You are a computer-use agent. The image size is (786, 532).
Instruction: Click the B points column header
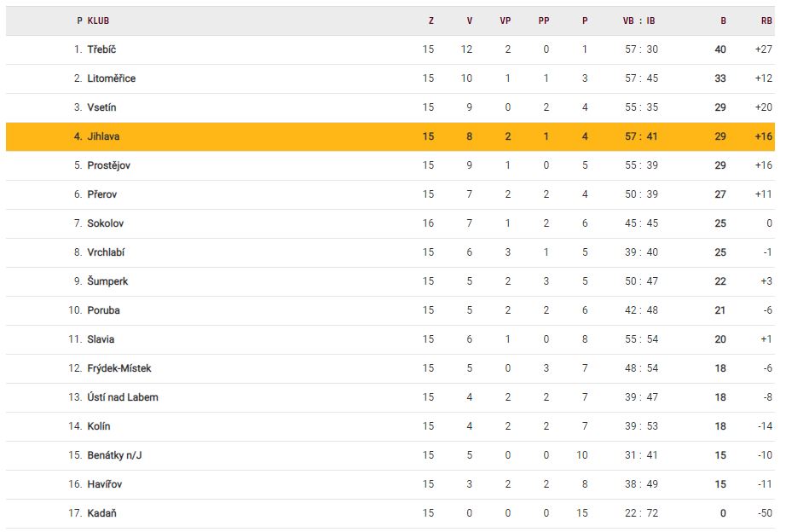point(724,20)
